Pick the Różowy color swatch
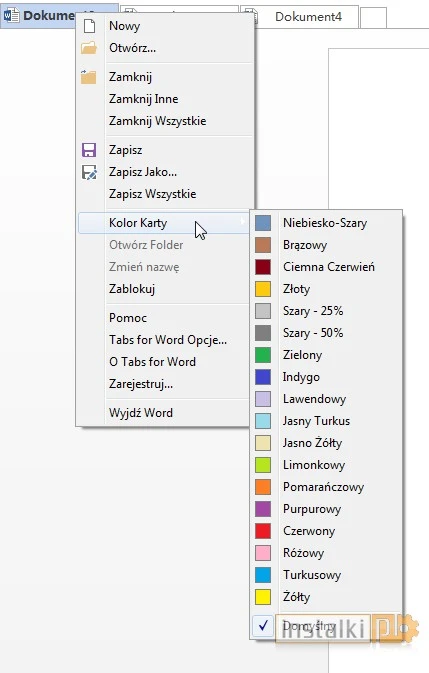The width and height of the screenshot is (429, 673). pos(263,553)
